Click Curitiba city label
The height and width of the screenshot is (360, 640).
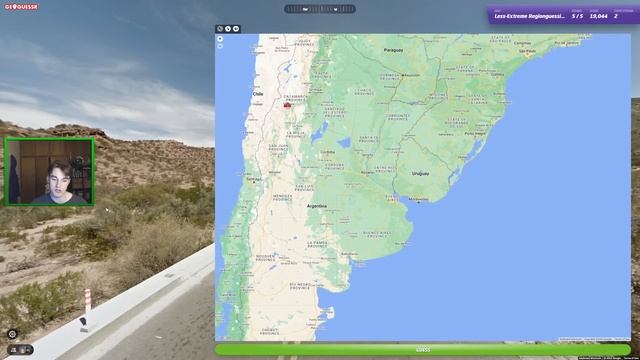(x=498, y=75)
